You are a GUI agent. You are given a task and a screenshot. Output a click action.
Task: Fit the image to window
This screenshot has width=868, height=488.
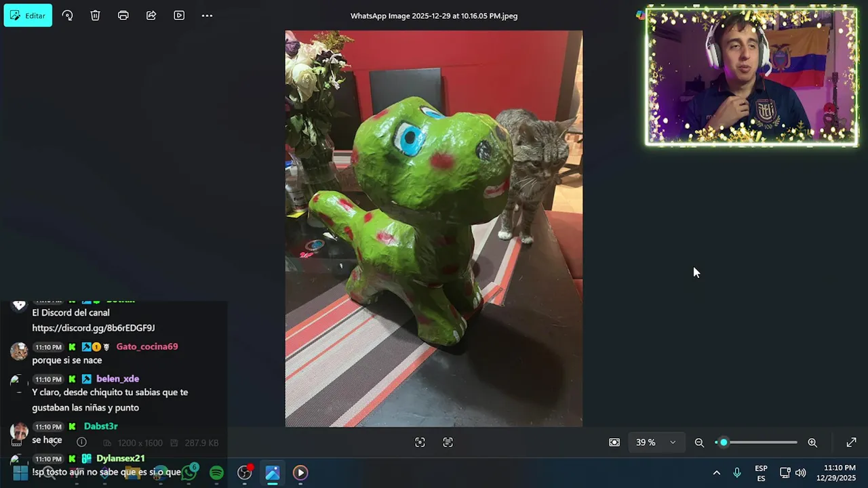coord(614,443)
